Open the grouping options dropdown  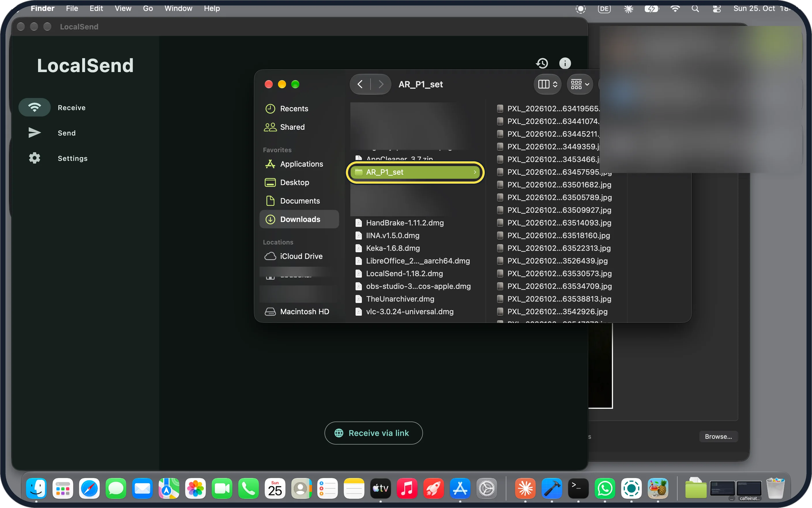click(x=580, y=84)
